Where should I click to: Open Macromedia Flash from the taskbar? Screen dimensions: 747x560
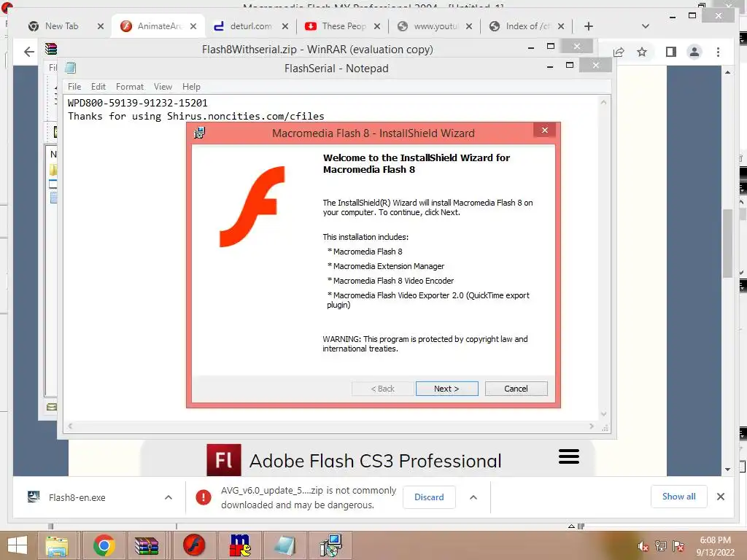[x=193, y=545]
